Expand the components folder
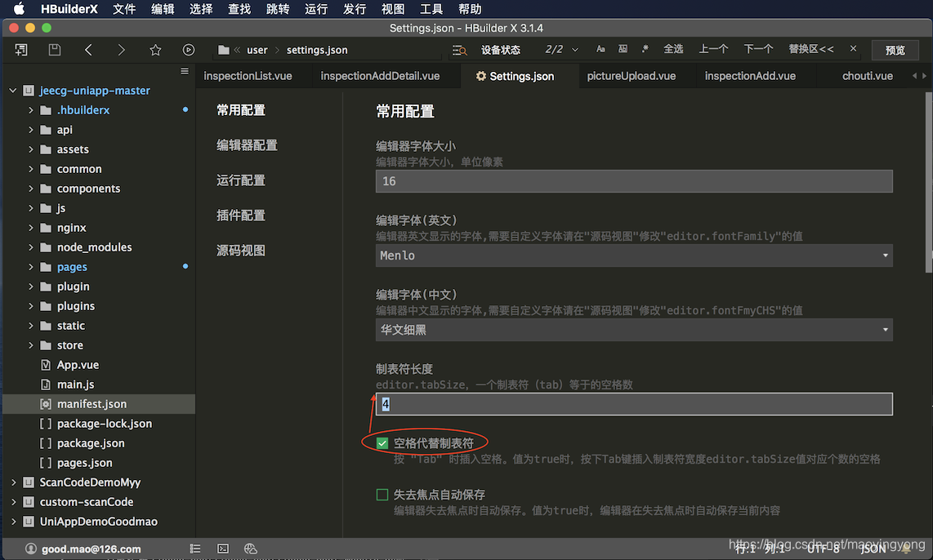 [31, 189]
